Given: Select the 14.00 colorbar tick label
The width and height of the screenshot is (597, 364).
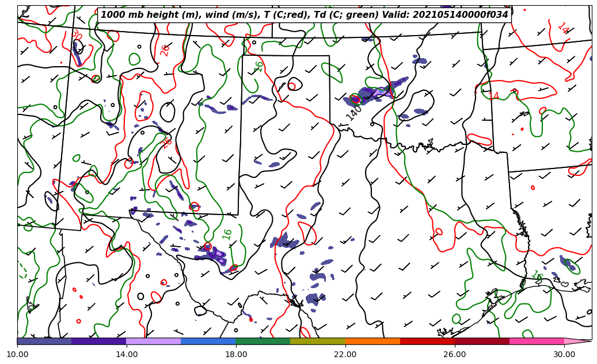Looking at the screenshot, I should 127,354.
